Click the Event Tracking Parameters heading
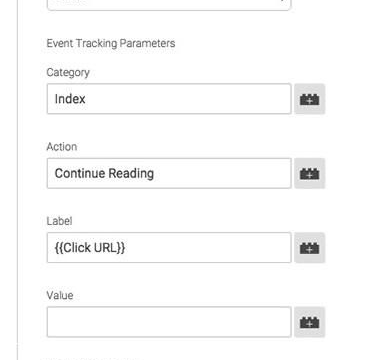Screen dimensions: 381x360 click(x=111, y=43)
